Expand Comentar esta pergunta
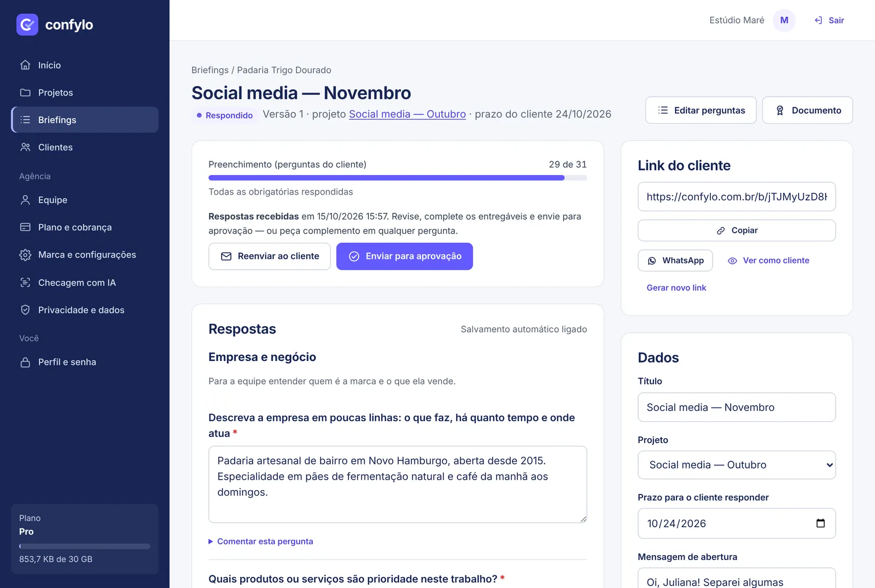Image resolution: width=875 pixels, height=588 pixels. (x=261, y=542)
